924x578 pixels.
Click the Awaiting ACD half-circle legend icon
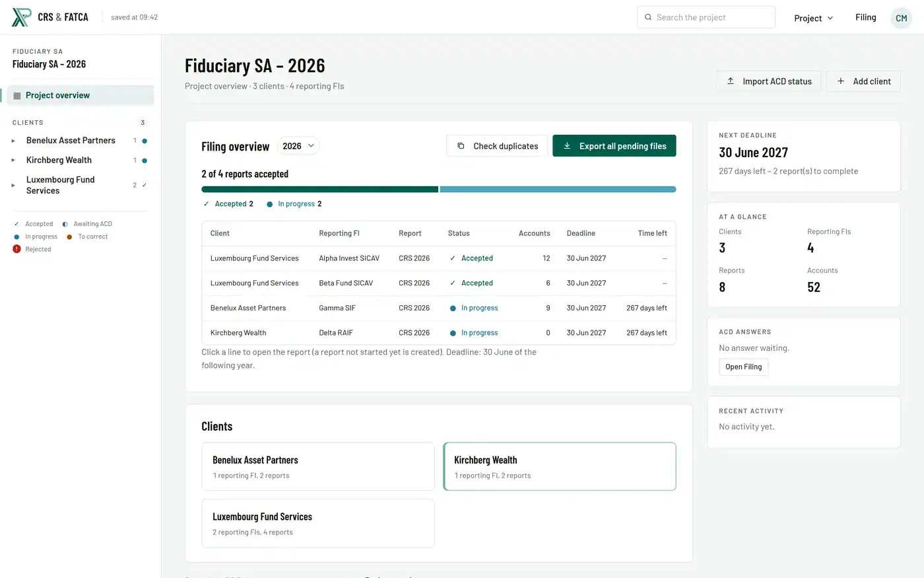(65, 224)
